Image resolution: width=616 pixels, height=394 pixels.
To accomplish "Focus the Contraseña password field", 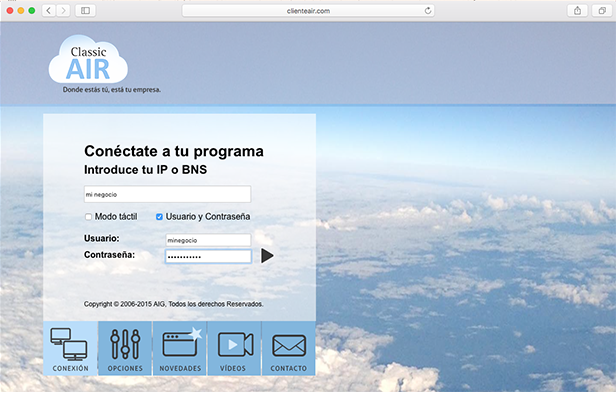I will pos(208,257).
